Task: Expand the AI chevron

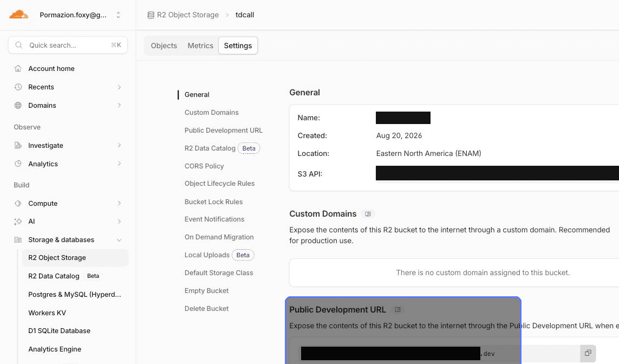Action: pyautogui.click(x=119, y=222)
